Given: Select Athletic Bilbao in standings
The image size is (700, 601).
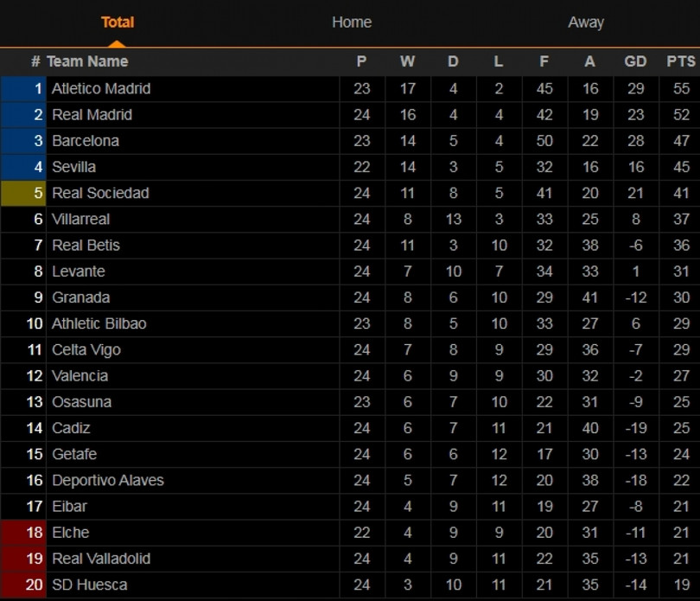Looking at the screenshot, I should (99, 323).
